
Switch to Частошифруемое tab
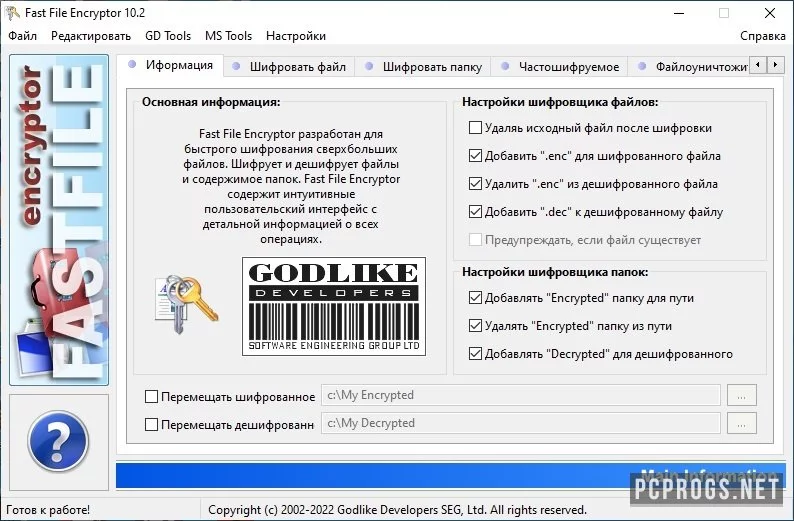[559, 67]
